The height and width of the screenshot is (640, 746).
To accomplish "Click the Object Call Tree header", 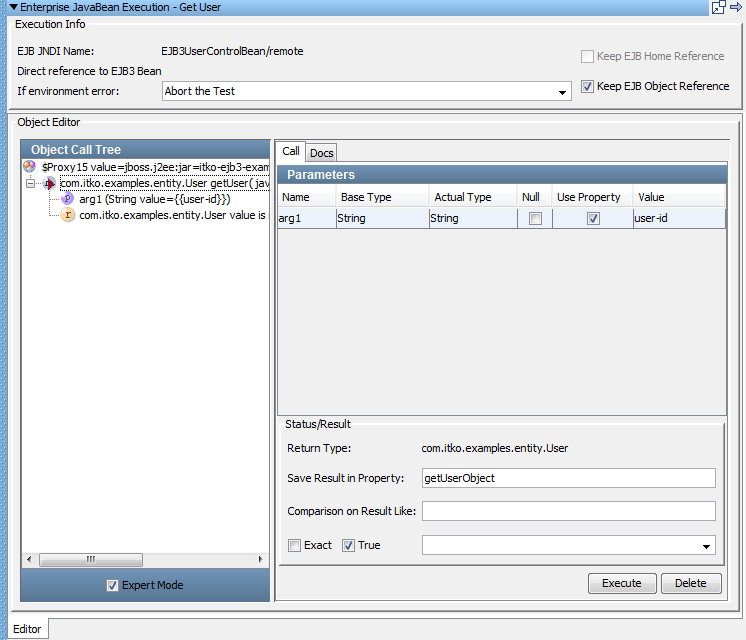I will pyautogui.click(x=145, y=149).
